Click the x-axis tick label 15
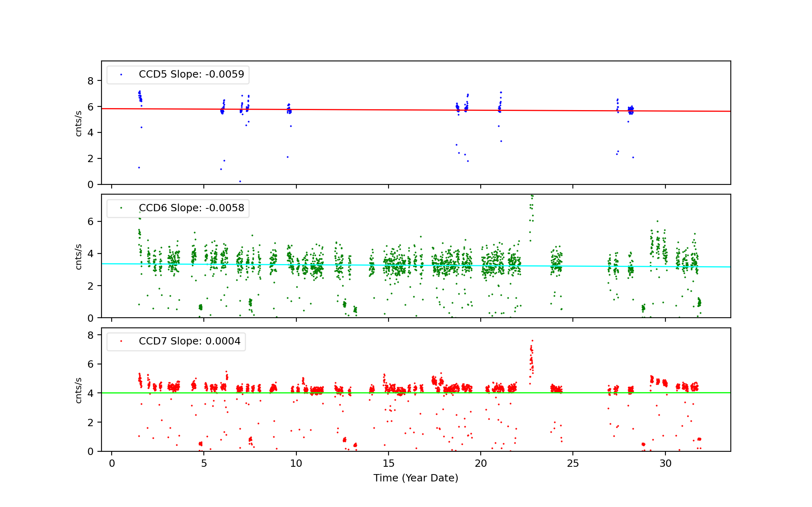Screen dimensions: 812x507 coord(388,464)
